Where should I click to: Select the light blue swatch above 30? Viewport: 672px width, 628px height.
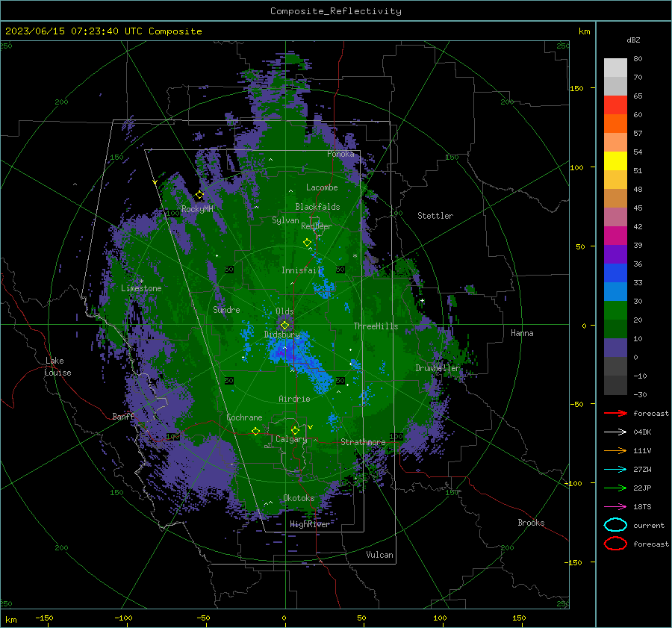pos(615,291)
